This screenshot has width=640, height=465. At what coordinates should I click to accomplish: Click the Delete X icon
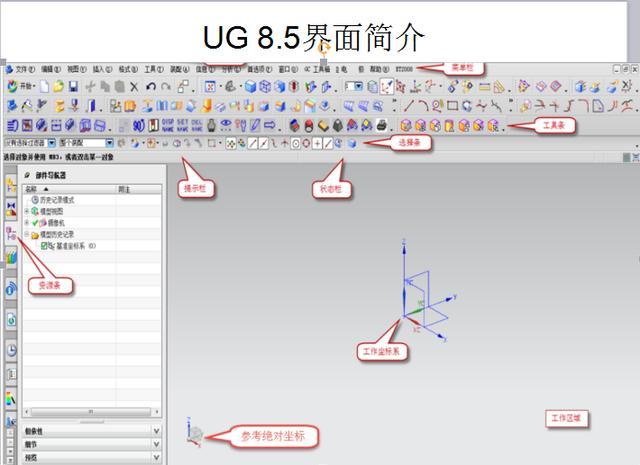pos(134,87)
